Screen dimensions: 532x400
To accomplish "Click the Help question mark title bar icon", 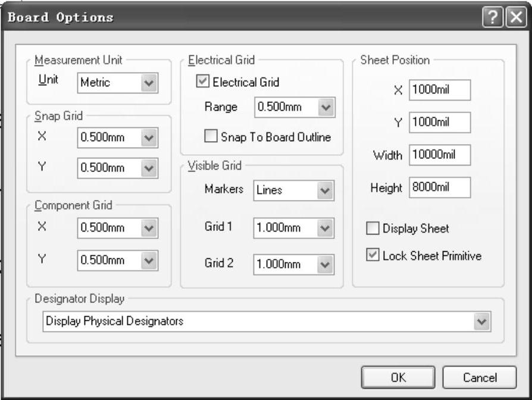I will (493, 17).
